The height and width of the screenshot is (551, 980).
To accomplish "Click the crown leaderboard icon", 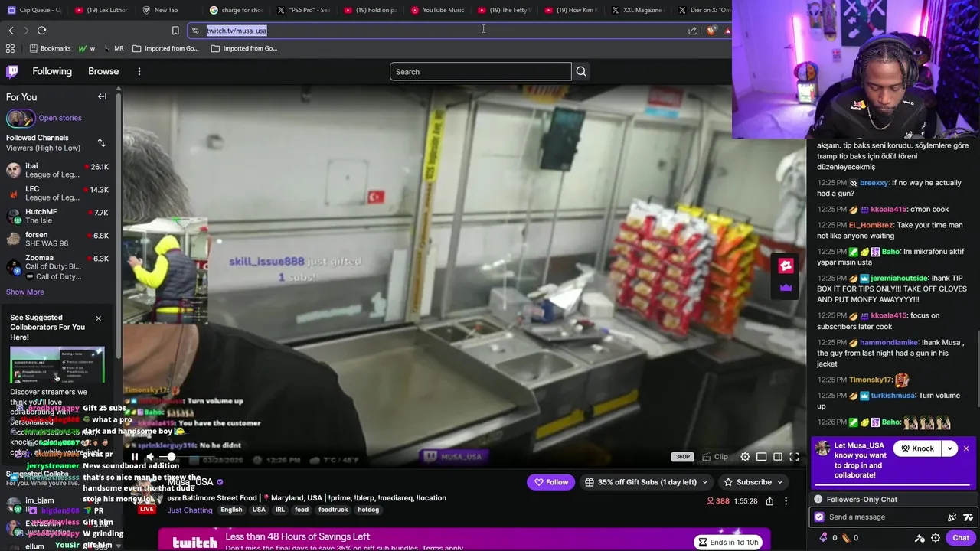I will click(786, 288).
